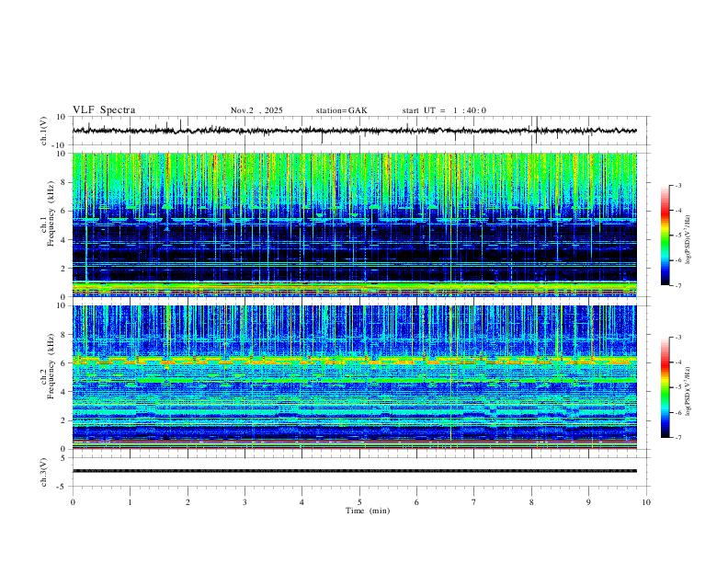Click the "-3" tick on ch.1 color bar

click(677, 185)
